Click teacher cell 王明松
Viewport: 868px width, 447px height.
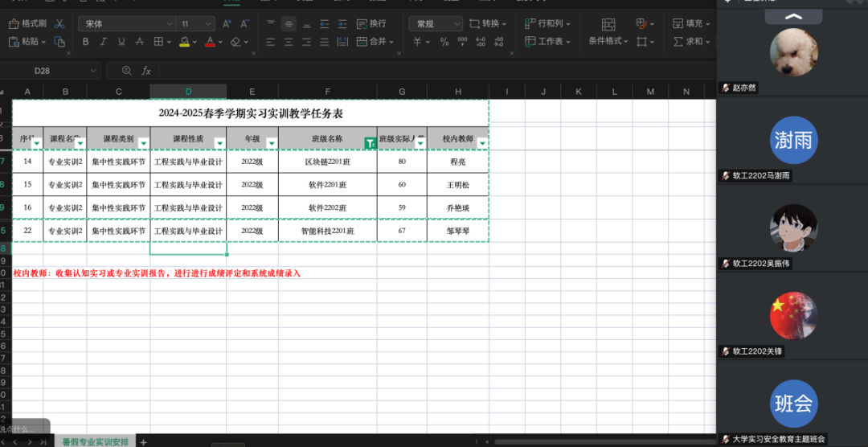coord(458,184)
